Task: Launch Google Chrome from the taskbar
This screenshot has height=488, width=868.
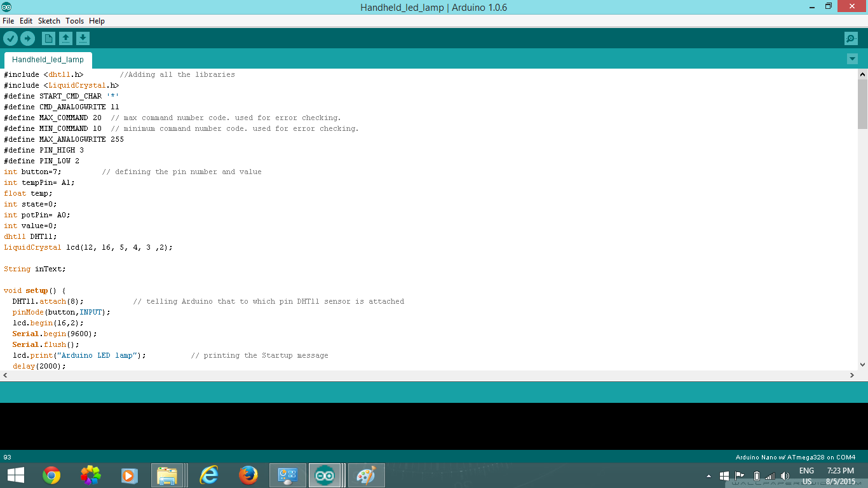Action: (x=51, y=475)
